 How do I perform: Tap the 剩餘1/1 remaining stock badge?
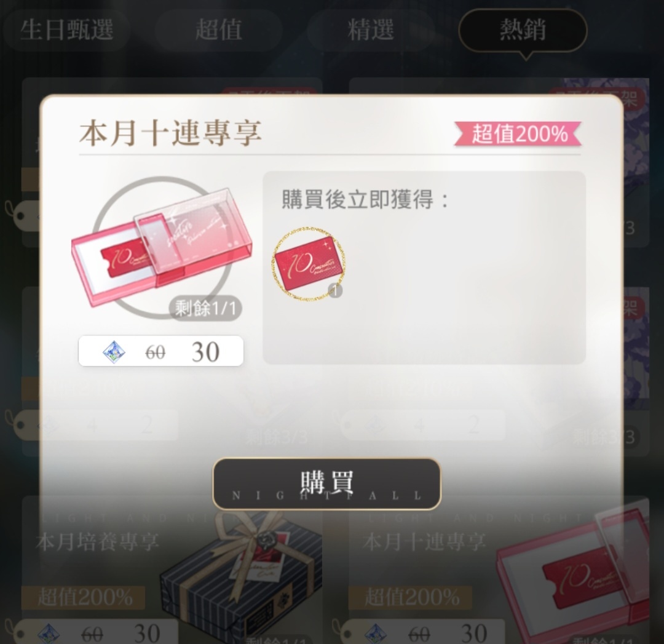[206, 308]
